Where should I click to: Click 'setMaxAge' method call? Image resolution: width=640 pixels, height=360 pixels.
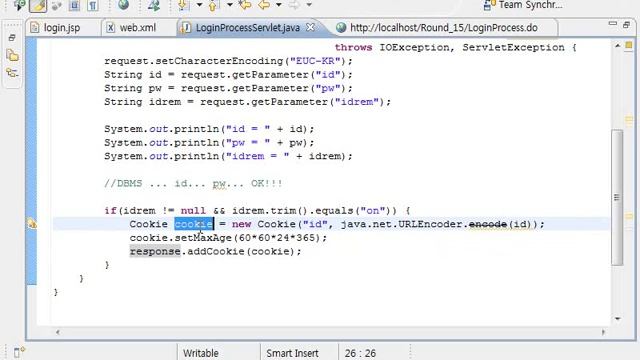point(203,238)
